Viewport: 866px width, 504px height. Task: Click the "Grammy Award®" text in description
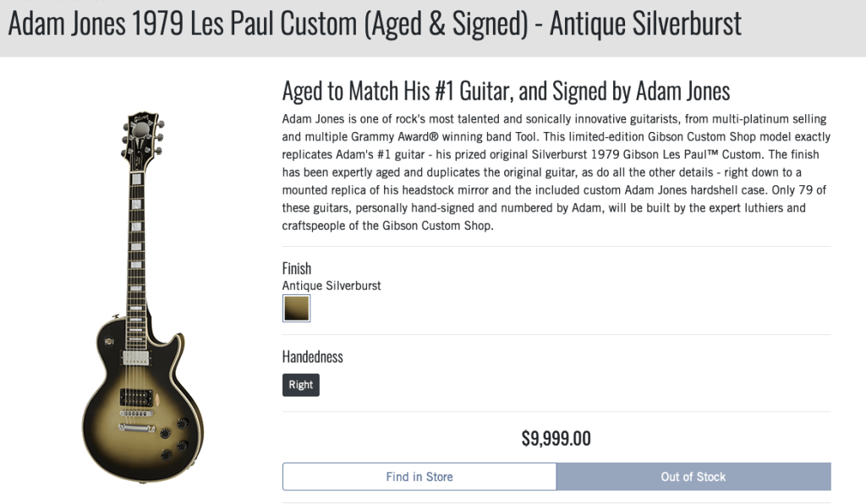(395, 136)
